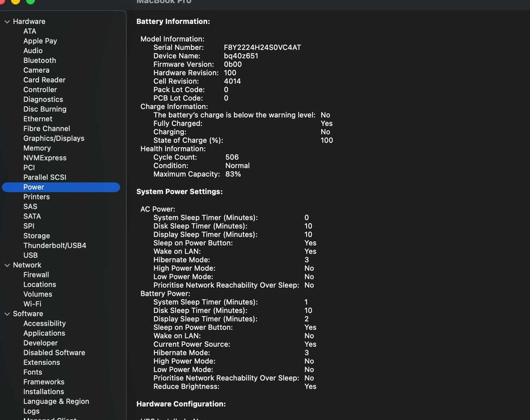Click the Software section label
Screen dimensions: 530x420
click(x=28, y=314)
